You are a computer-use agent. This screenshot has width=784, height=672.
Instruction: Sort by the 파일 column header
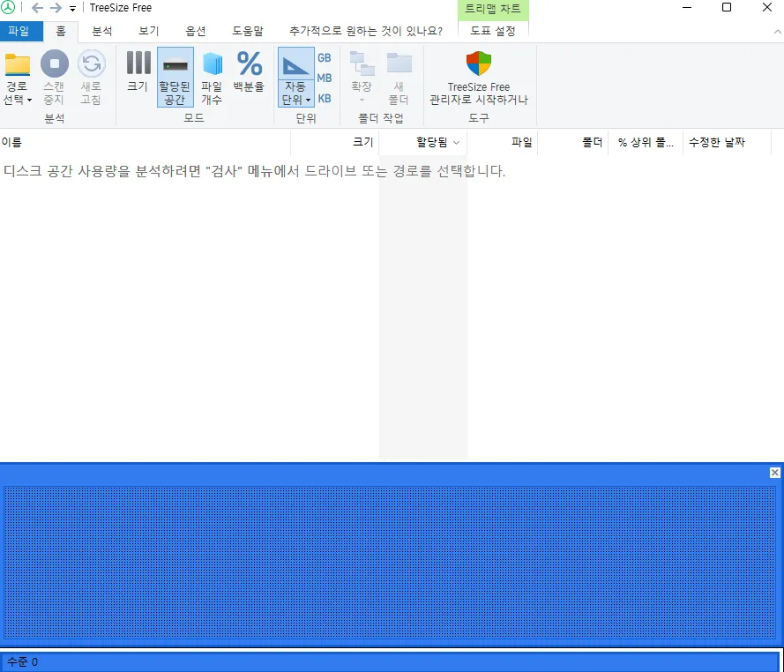point(502,143)
